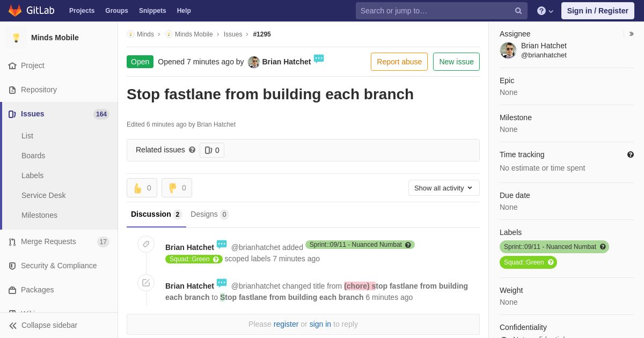Viewport: 644px width, 338px height.
Task: Click the GitLab fox logo
Action: tap(15, 11)
